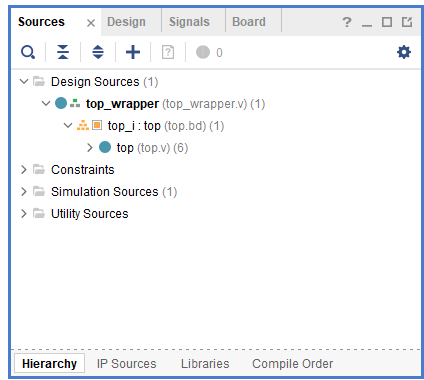The height and width of the screenshot is (380, 424).
Task: Expand all sources using toolbar icon
Action: tap(98, 52)
